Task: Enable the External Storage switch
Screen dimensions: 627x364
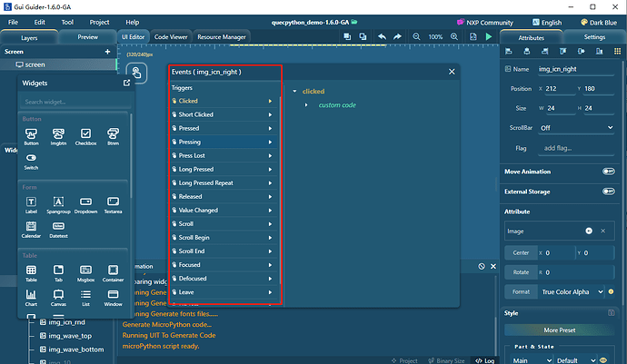Action: (x=608, y=191)
